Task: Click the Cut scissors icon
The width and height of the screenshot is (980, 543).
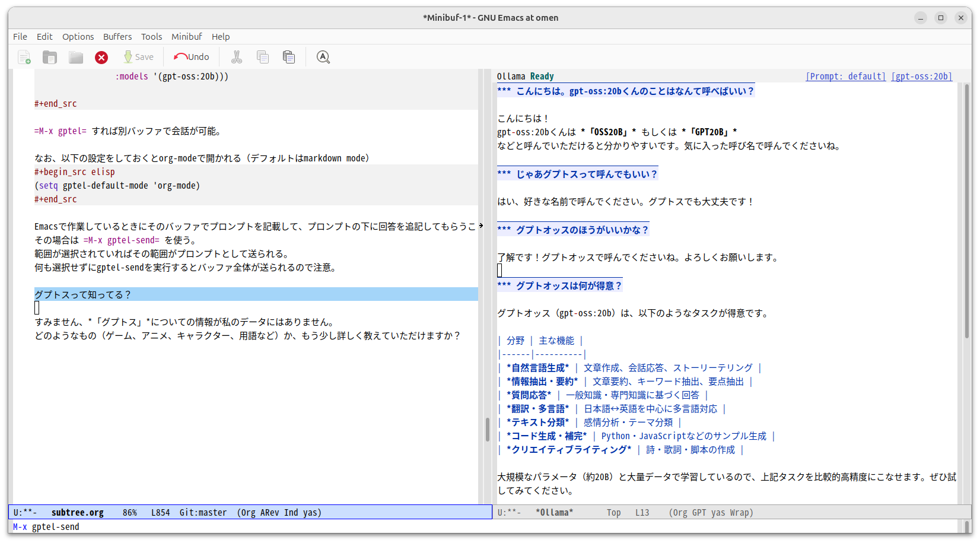Action: (x=237, y=57)
